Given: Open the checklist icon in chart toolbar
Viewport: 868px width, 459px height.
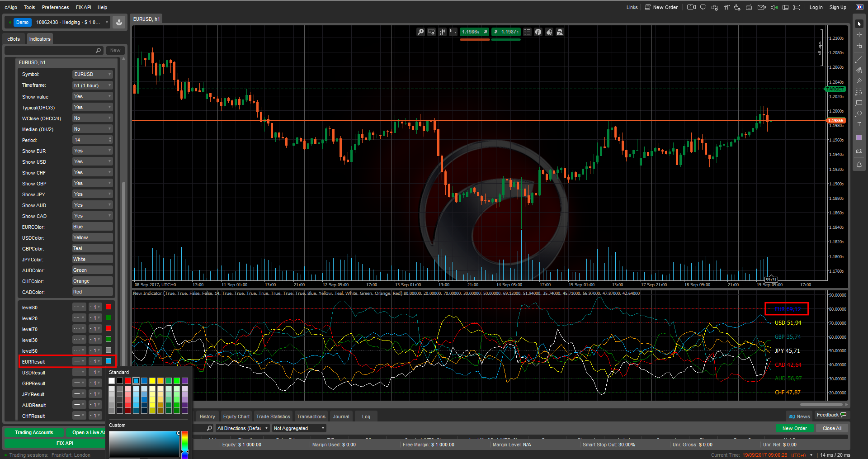Looking at the screenshot, I should pos(527,32).
